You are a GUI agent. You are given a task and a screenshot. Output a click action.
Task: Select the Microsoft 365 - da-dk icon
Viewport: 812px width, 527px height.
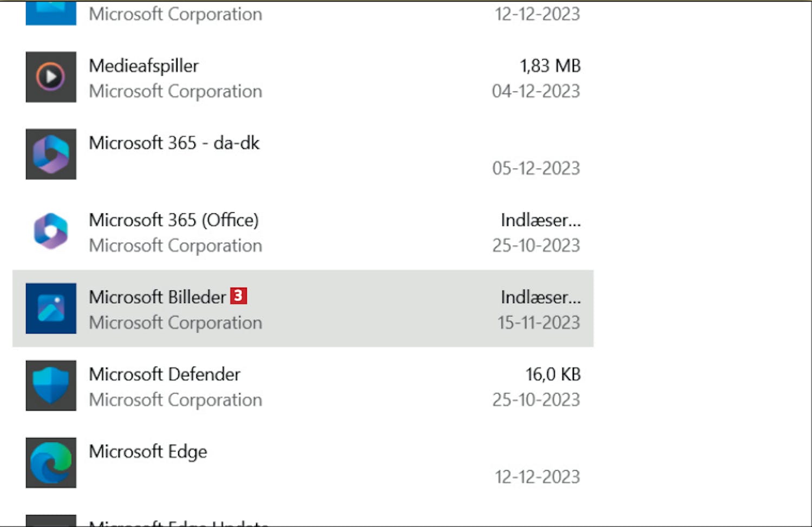[x=51, y=154]
